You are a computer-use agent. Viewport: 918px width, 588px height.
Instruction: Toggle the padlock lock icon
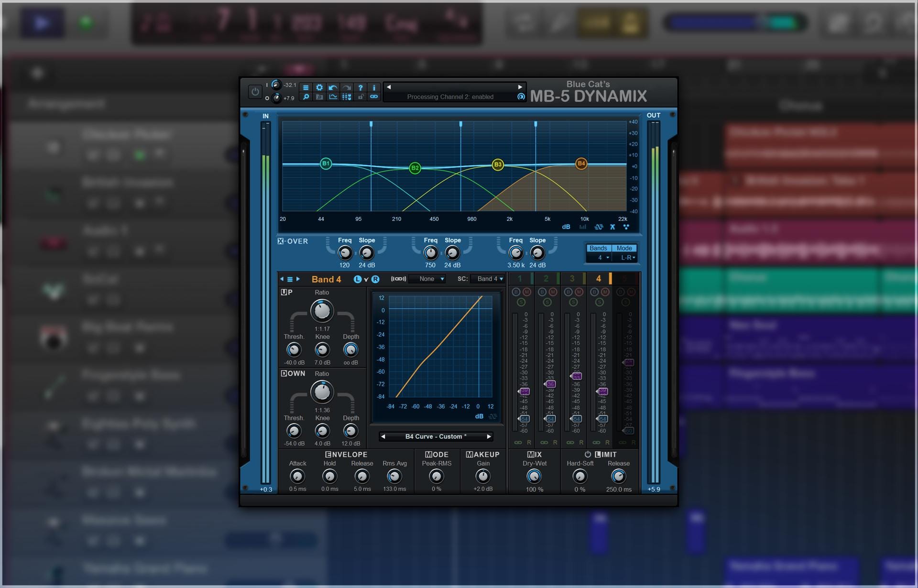click(361, 97)
